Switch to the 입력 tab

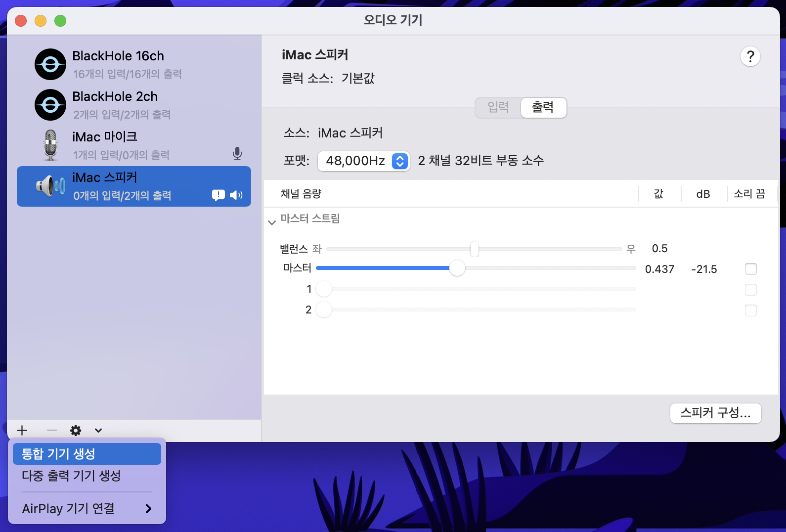tap(498, 107)
